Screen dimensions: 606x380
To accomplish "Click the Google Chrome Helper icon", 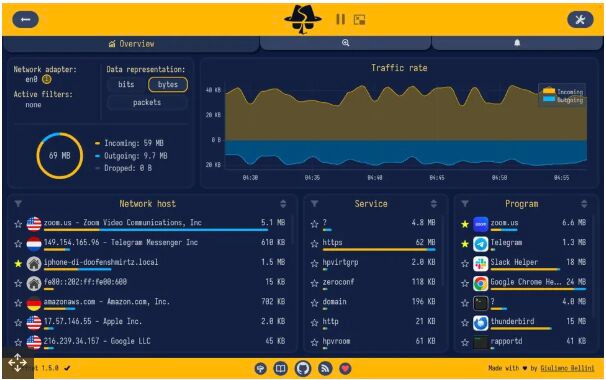I will [x=480, y=283].
